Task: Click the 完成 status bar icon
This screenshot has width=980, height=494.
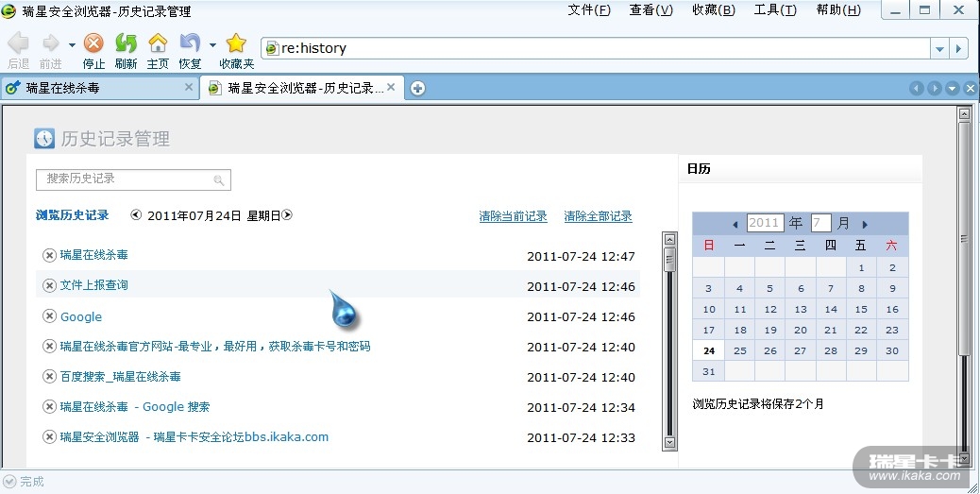Action: [8, 481]
